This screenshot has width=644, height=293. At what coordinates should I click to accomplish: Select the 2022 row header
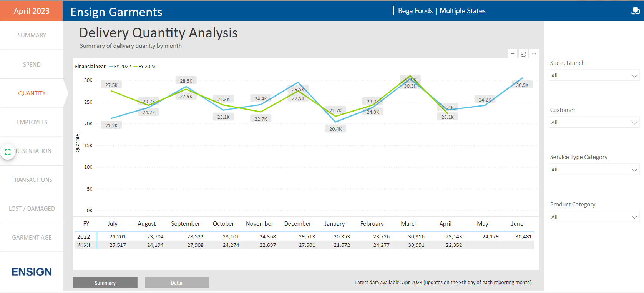tap(83, 237)
